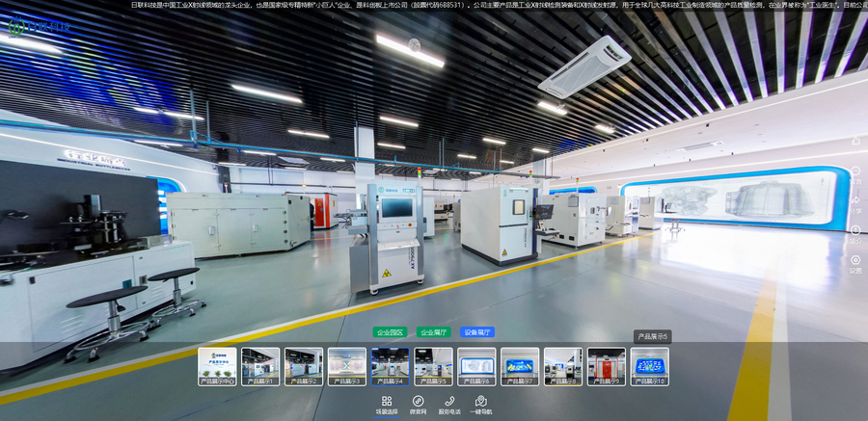Go to the 产品展示5 scene thumbnail

click(433, 367)
